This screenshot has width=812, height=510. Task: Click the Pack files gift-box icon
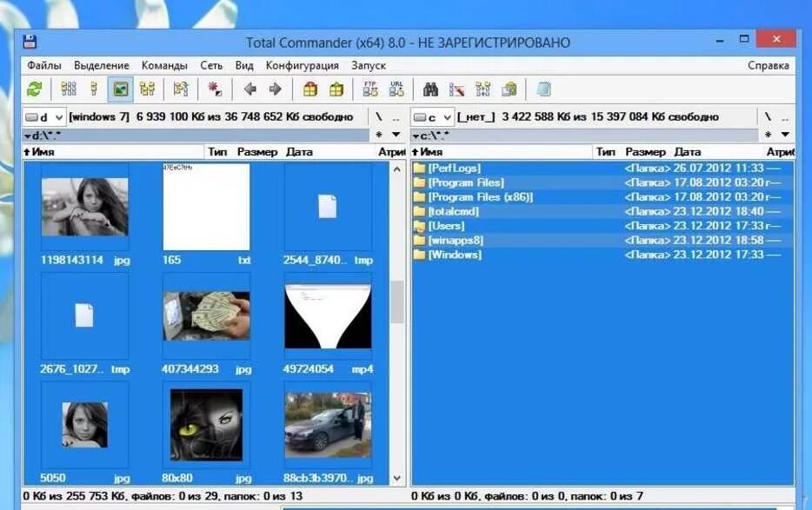point(310,89)
